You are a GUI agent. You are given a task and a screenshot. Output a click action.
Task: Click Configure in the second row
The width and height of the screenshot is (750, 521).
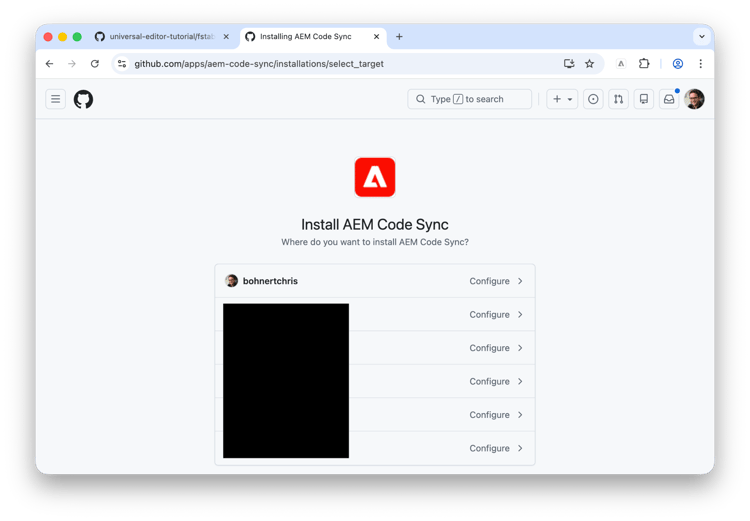(x=489, y=315)
